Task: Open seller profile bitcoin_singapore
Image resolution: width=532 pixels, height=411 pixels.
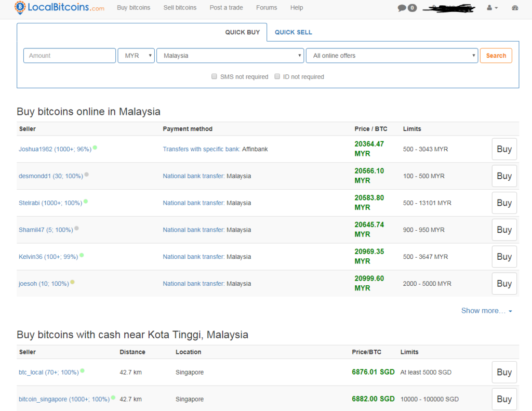Action: pyautogui.click(x=64, y=399)
